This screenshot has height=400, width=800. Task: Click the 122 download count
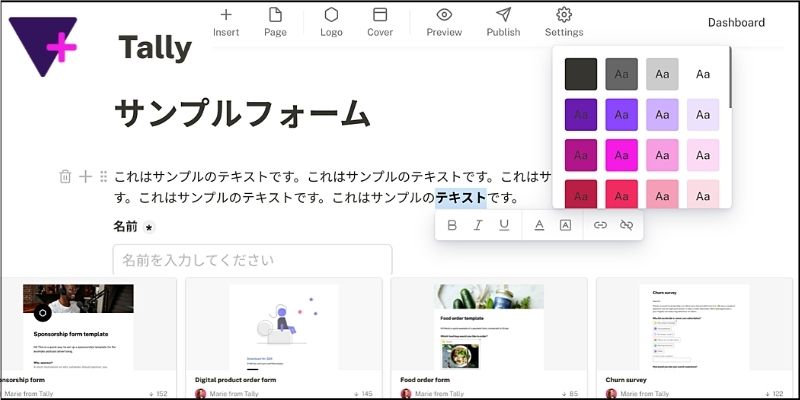[x=774, y=394]
